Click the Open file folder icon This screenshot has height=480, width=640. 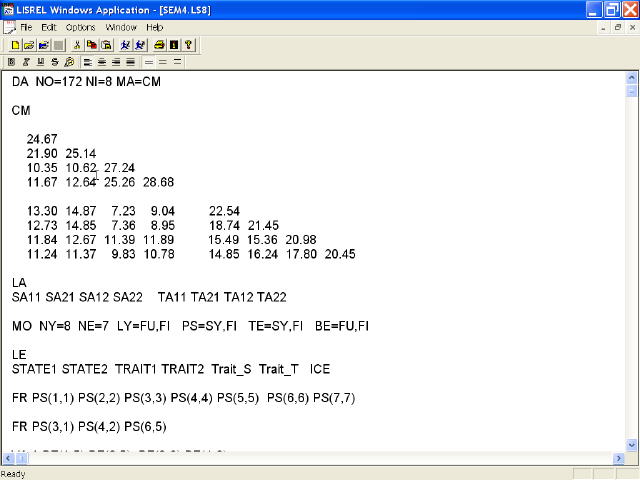pos(28,45)
